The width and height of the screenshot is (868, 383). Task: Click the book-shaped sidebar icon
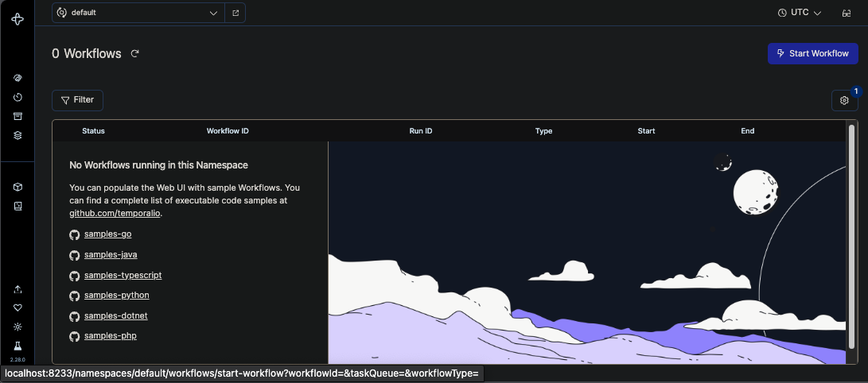(18, 206)
